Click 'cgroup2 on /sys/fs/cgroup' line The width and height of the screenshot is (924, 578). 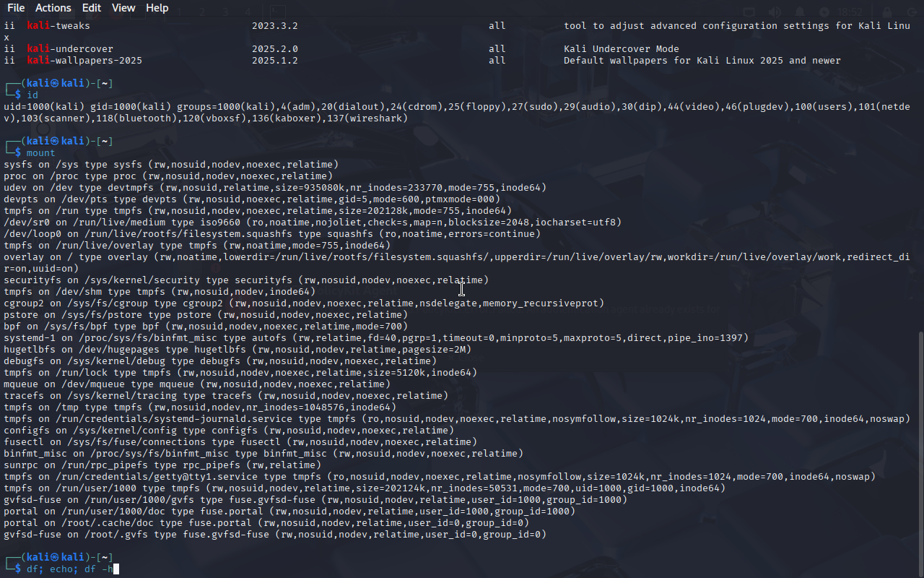pos(304,303)
